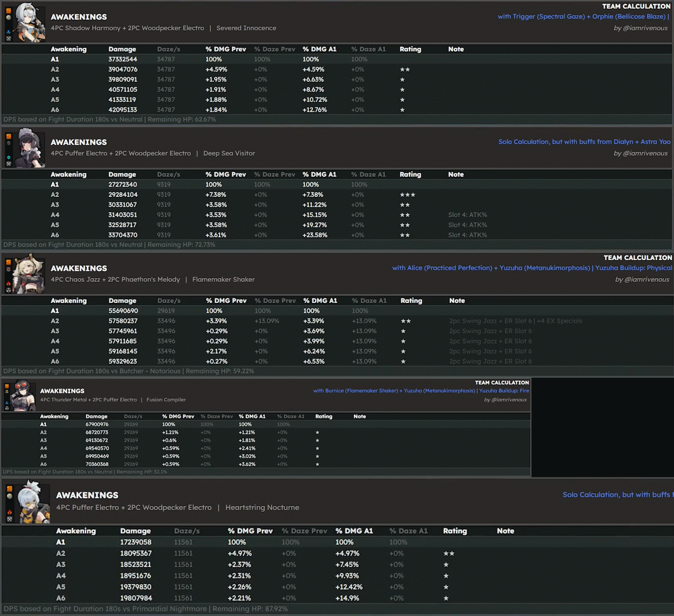This screenshot has height=616, width=674.
Task: Click '@iamrivenous' credit in the Severed Innocence panel
Action: click(x=645, y=28)
